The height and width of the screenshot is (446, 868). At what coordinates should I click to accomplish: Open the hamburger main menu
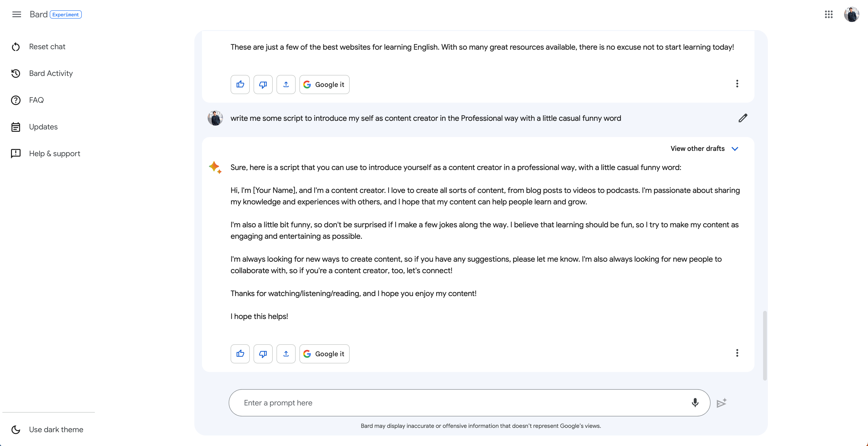coord(16,15)
